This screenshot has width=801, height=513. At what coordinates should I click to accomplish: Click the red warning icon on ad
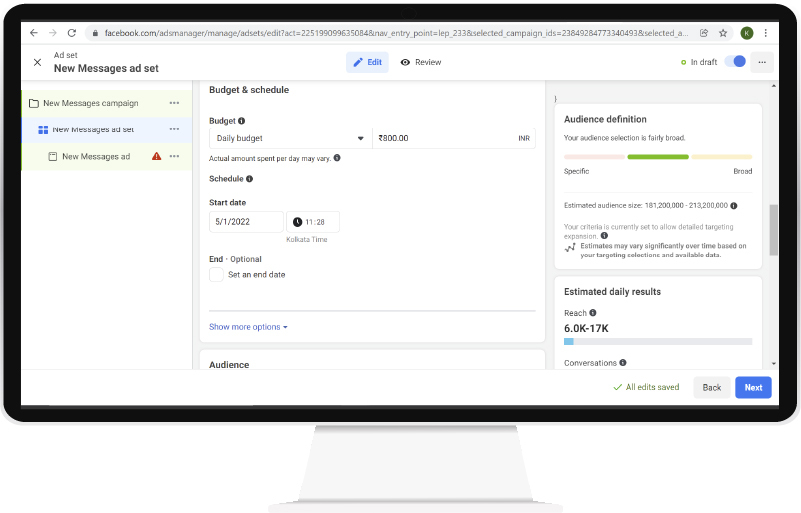click(x=156, y=156)
